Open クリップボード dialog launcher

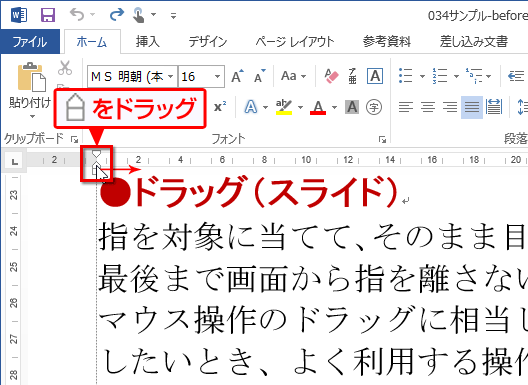[x=74, y=139]
